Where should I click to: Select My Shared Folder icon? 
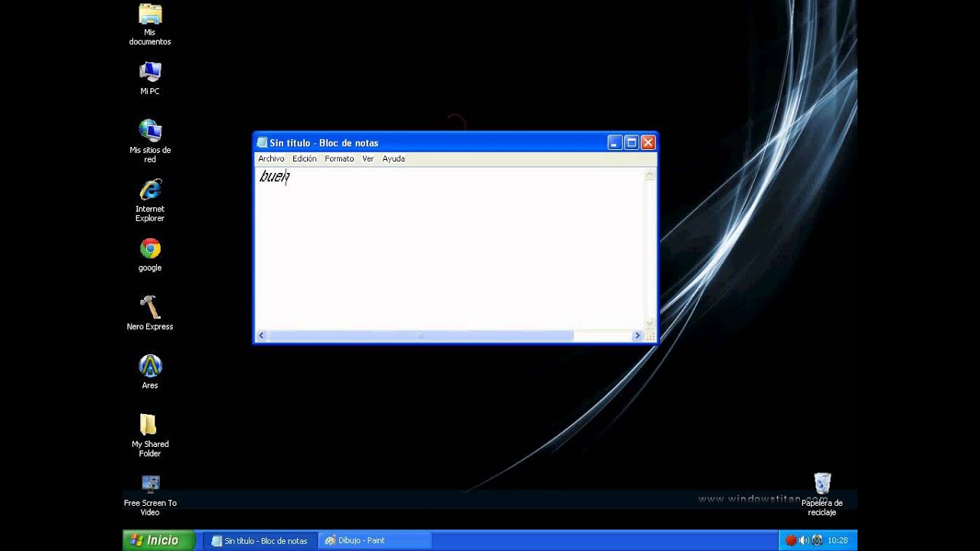pyautogui.click(x=150, y=435)
